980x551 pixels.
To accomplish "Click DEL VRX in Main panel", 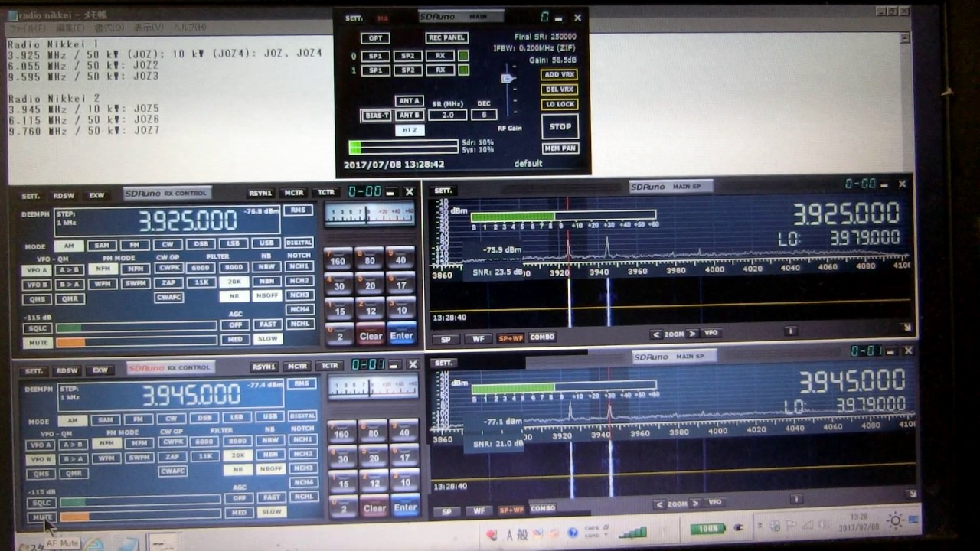I will 560,90.
